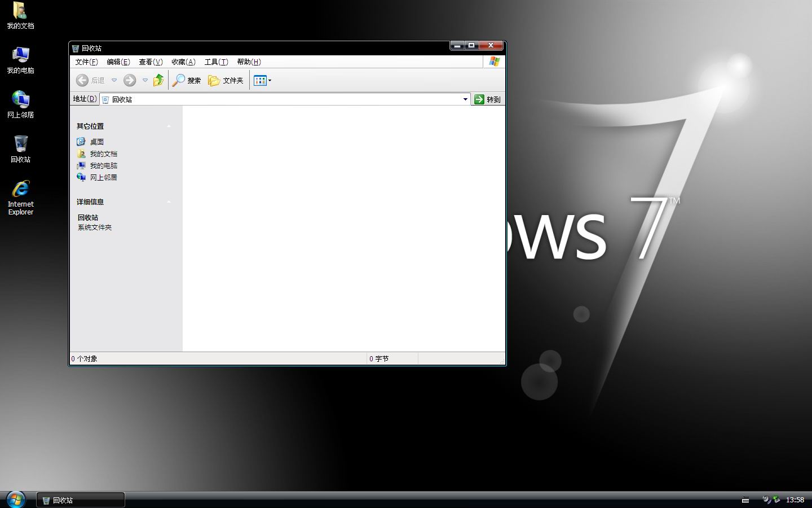
Task: Select the Internet Explorer desktop icon
Action: coord(20,198)
